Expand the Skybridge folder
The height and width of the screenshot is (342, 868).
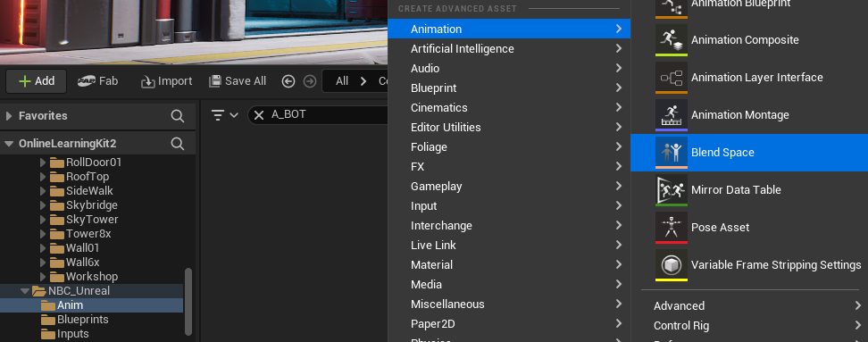(43, 205)
